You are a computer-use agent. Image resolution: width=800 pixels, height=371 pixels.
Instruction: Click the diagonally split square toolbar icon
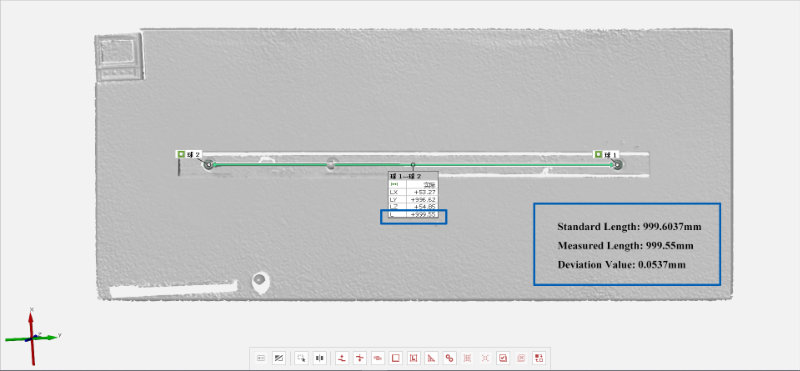(278, 358)
